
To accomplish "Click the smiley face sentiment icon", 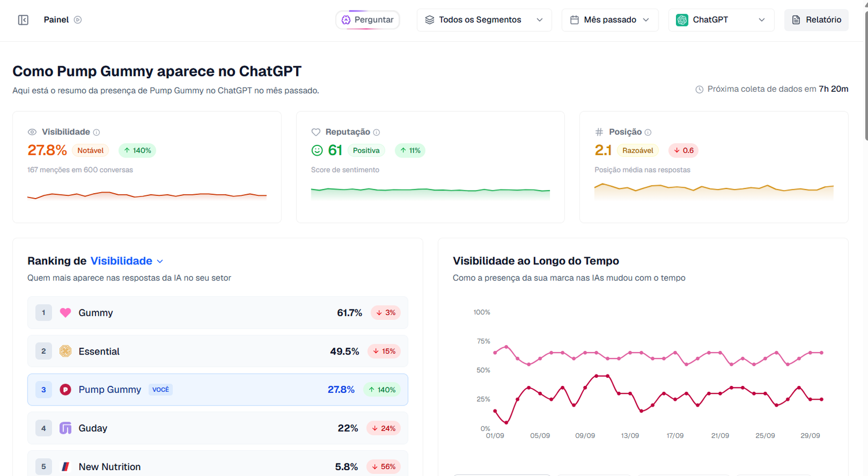I will (317, 150).
